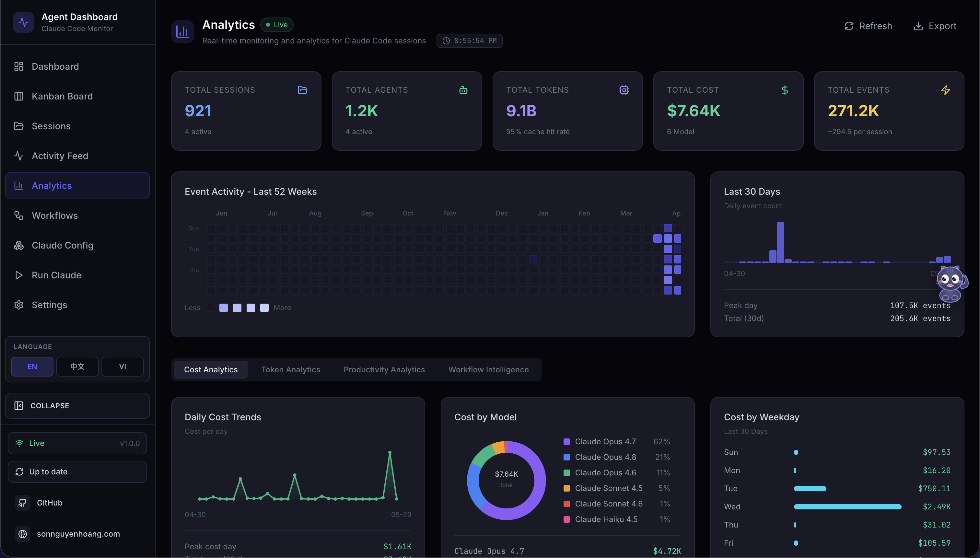The height and width of the screenshot is (558, 980).
Task: Click the '95% cache hit rate' text
Action: pyautogui.click(x=538, y=132)
